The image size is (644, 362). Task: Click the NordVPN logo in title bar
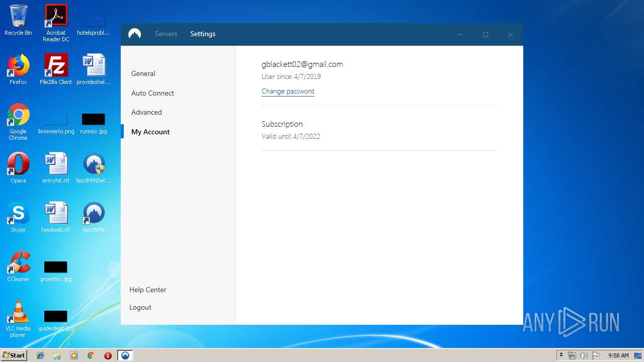(134, 34)
